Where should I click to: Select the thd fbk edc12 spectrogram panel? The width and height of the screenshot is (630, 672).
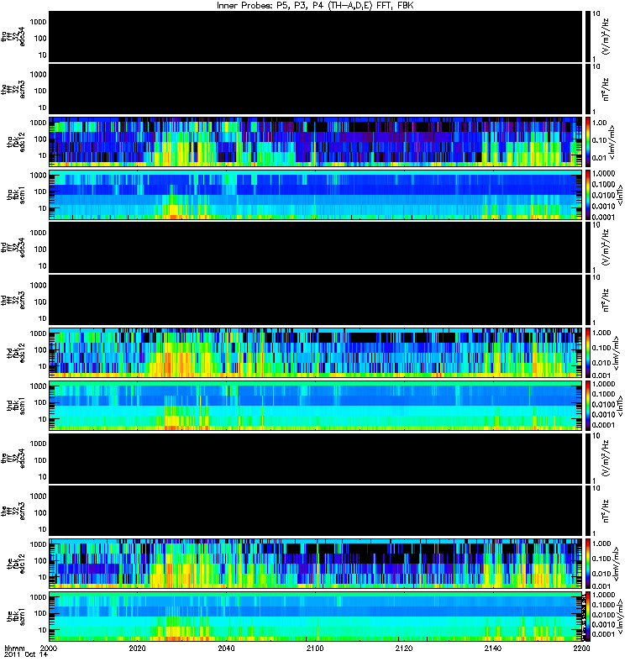316,353
